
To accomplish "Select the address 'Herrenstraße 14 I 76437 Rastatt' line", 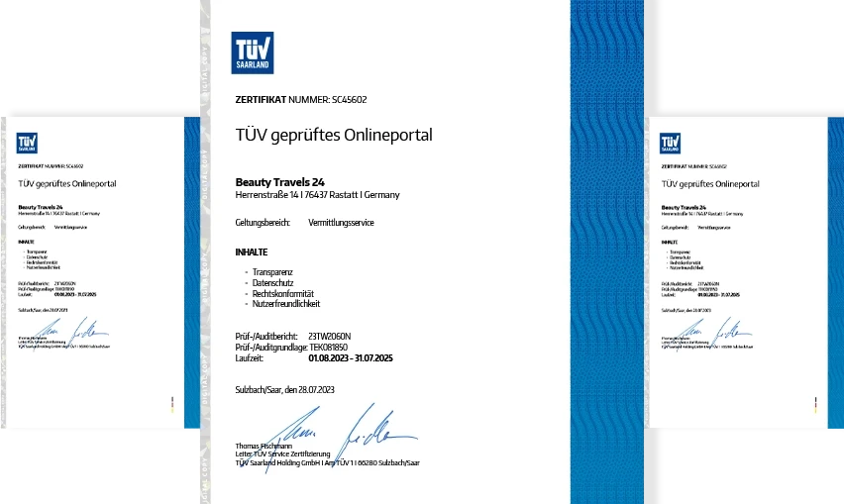I will (x=318, y=195).
